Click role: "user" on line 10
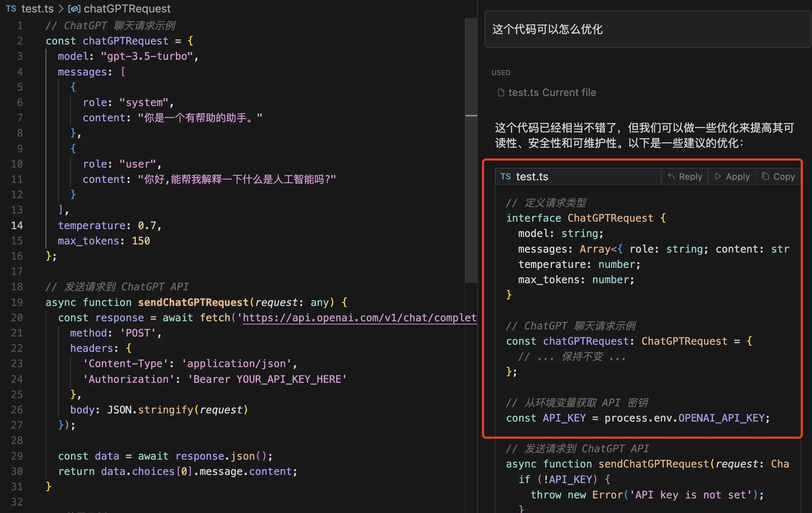Image resolution: width=812 pixels, height=513 pixels. pos(119,164)
